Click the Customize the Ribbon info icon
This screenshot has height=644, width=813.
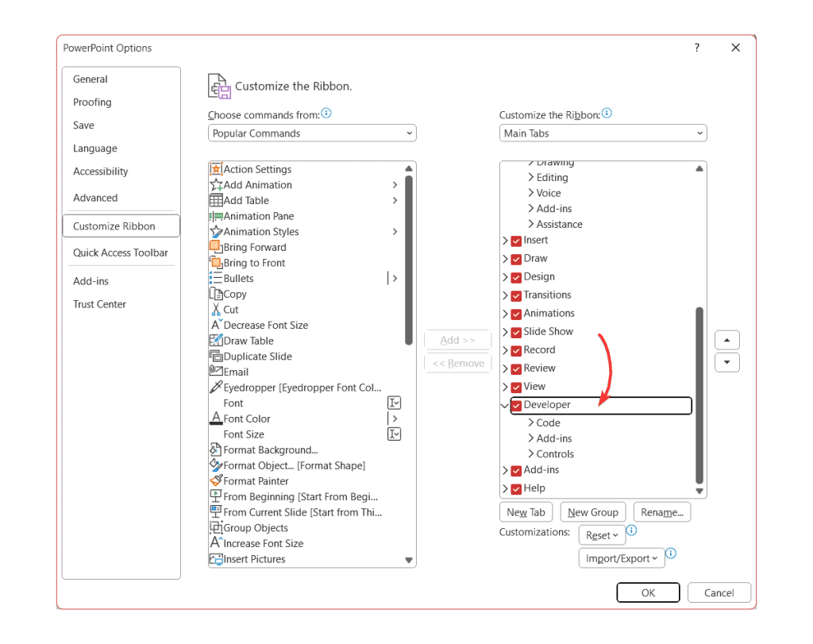click(607, 114)
